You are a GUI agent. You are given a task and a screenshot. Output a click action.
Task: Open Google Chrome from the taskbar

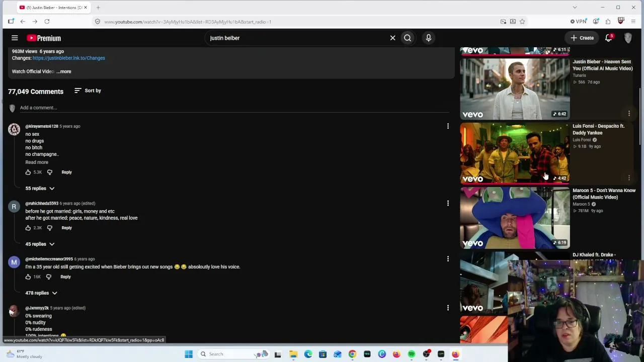tap(352, 354)
